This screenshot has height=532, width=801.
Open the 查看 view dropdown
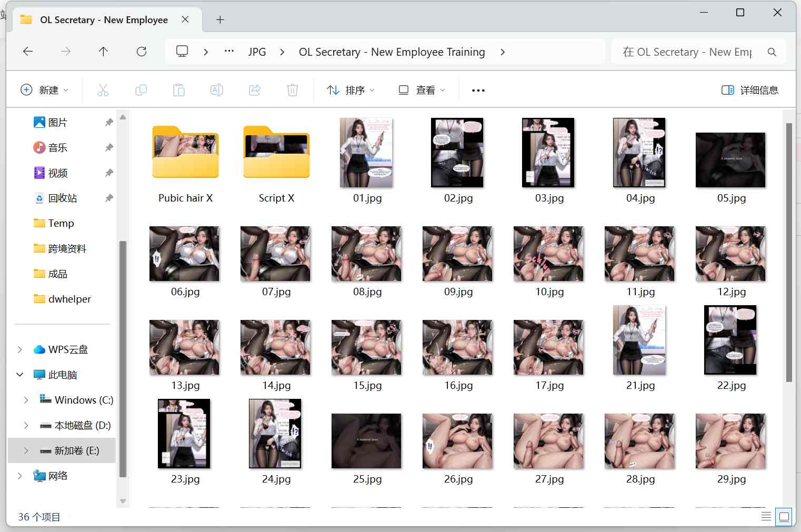[x=422, y=90]
